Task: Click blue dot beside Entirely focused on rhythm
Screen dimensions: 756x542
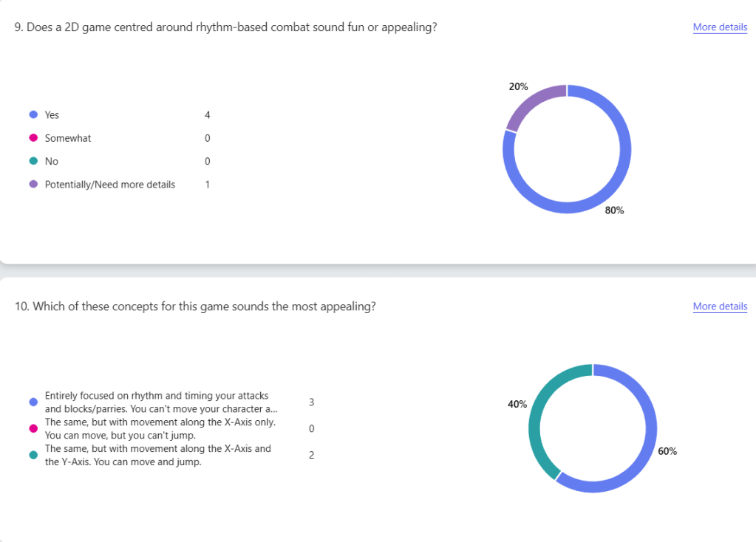Action: [33, 402]
